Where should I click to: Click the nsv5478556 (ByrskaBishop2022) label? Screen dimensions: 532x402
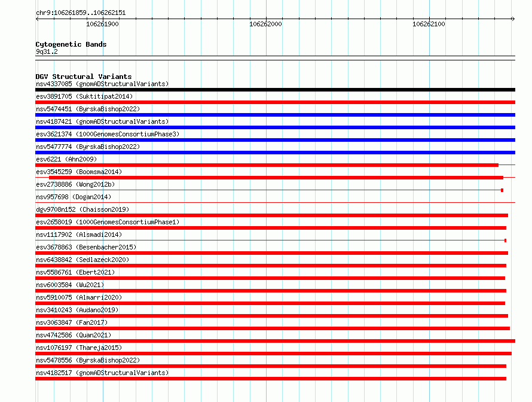(x=88, y=360)
